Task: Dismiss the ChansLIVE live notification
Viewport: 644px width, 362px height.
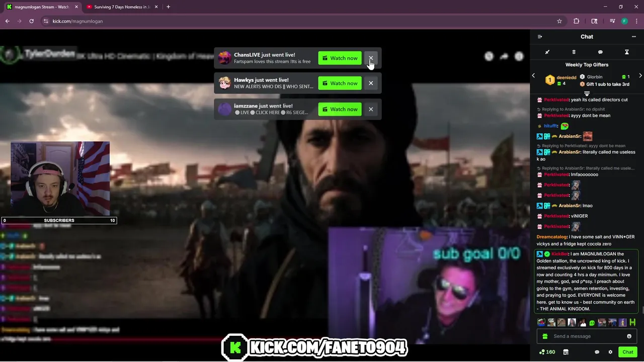Action: tap(371, 58)
